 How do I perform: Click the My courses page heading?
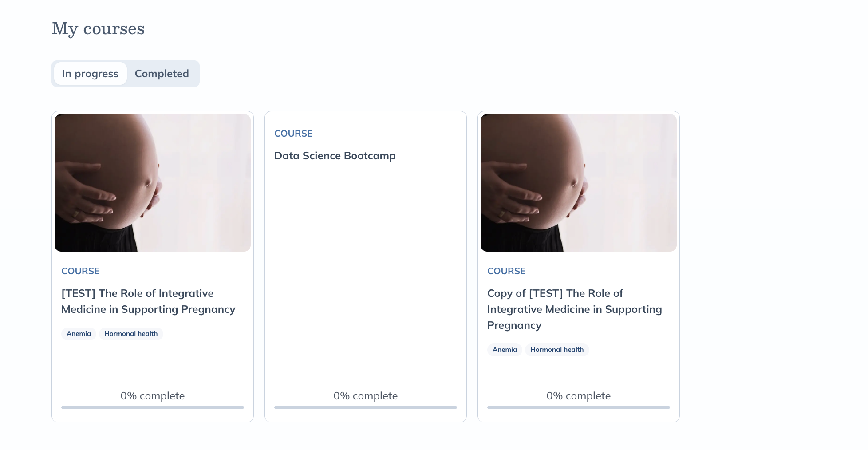(98, 29)
